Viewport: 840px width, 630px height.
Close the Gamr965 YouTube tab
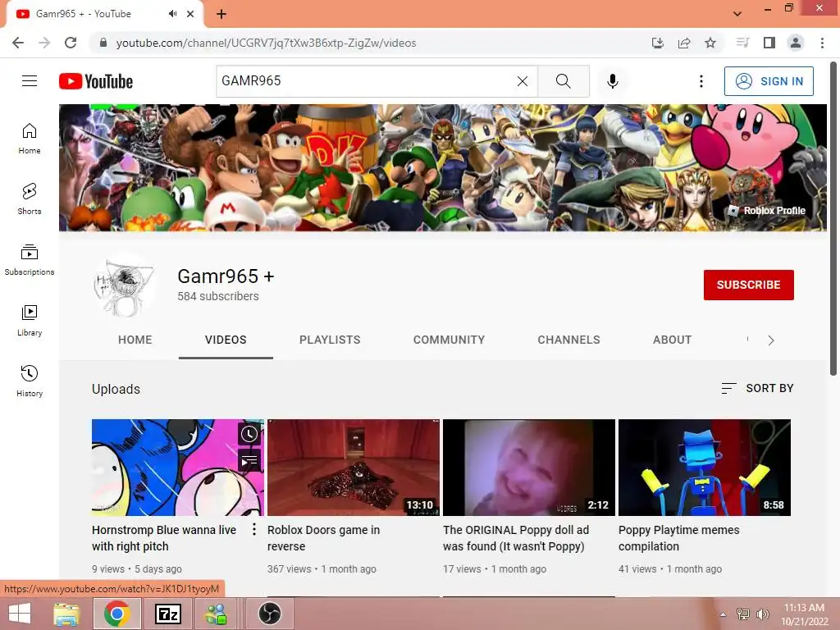tap(190, 14)
